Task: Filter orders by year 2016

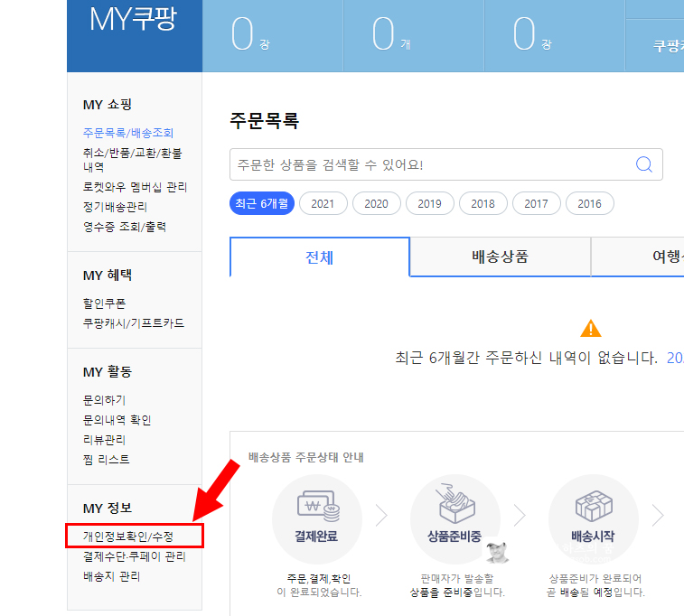Action: (590, 203)
